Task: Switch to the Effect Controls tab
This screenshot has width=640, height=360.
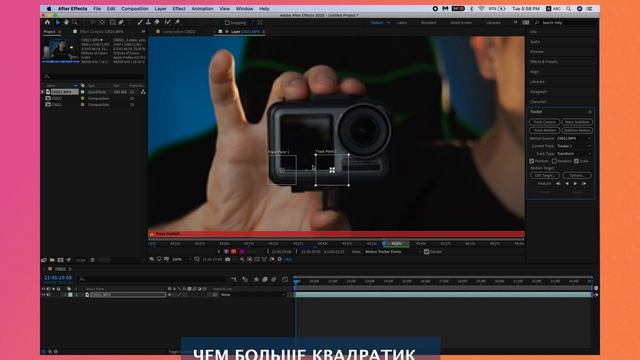Action: tap(101, 32)
